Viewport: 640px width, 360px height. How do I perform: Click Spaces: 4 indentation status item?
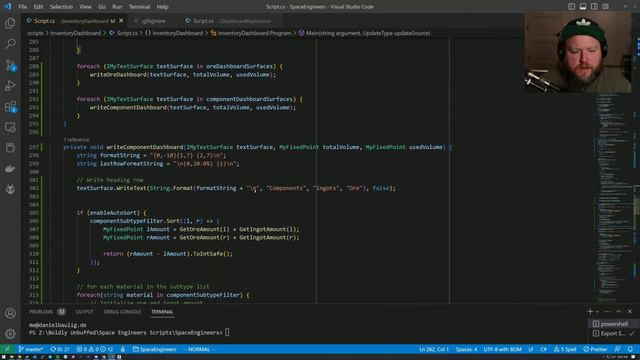(466, 349)
